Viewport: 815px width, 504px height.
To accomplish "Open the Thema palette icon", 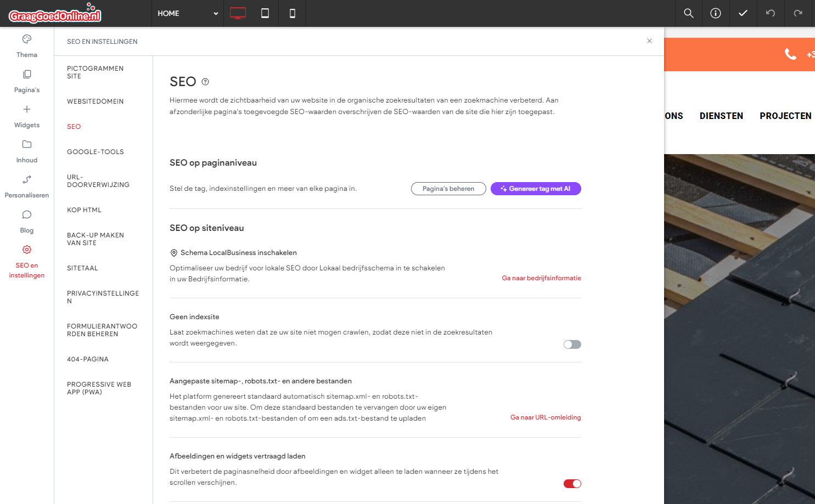I will pos(27,39).
